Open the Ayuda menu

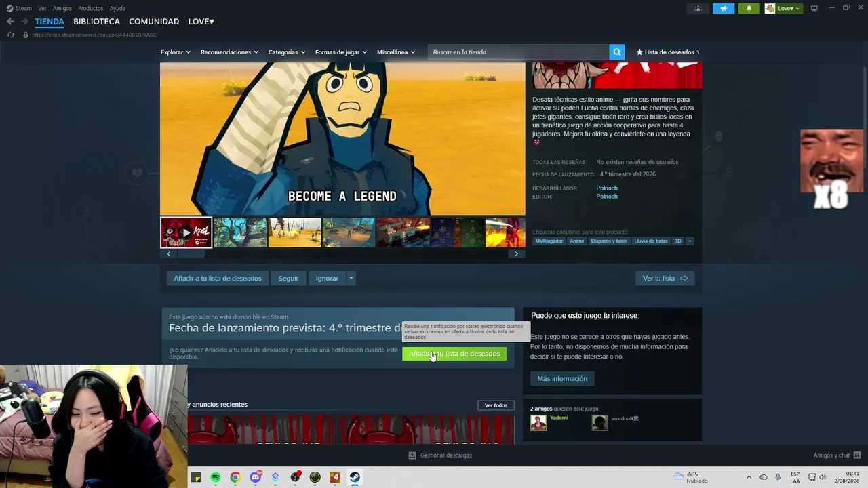[117, 8]
